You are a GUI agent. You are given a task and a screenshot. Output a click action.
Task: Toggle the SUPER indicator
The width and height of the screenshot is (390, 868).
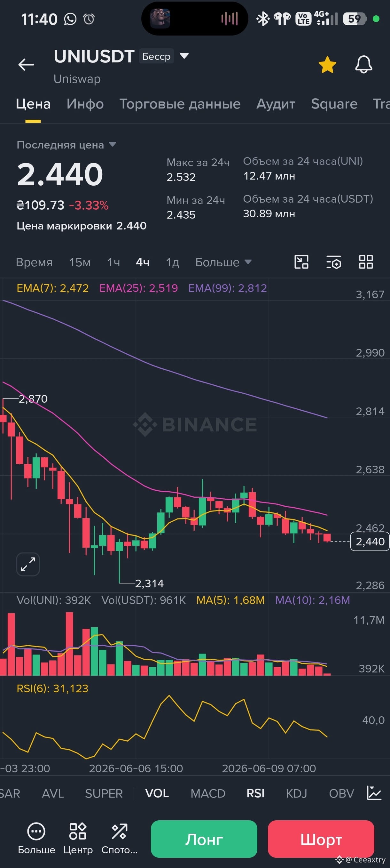pyautogui.click(x=104, y=793)
